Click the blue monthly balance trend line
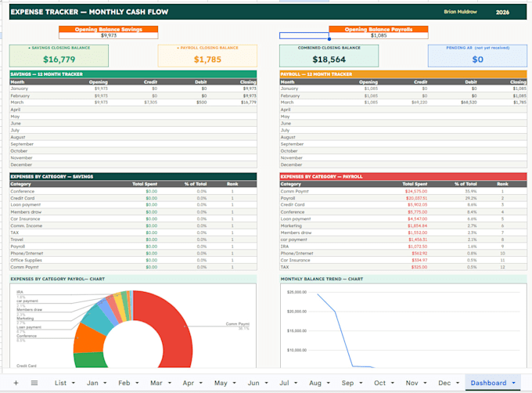The height and width of the screenshot is (393, 532). click(344, 340)
